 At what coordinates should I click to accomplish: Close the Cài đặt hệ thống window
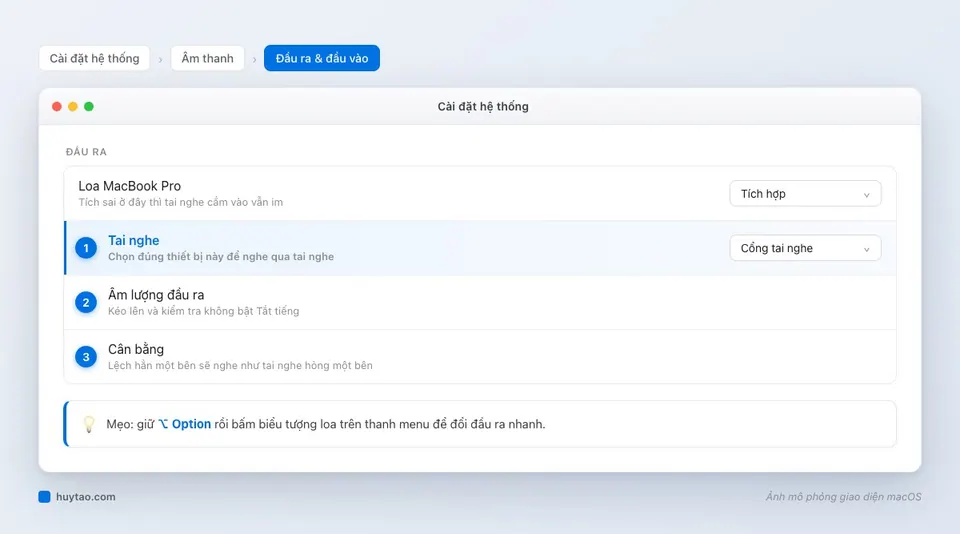[57, 107]
